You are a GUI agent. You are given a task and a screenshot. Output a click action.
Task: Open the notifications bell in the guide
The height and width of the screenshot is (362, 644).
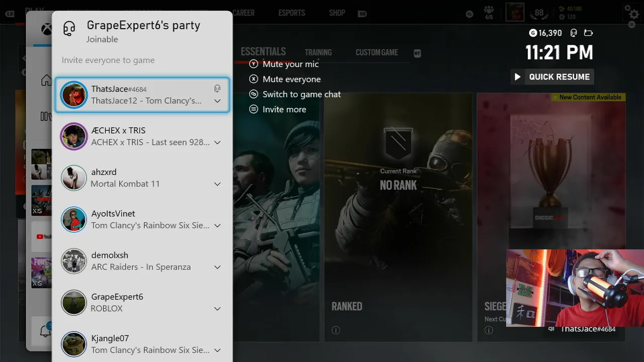(45, 331)
